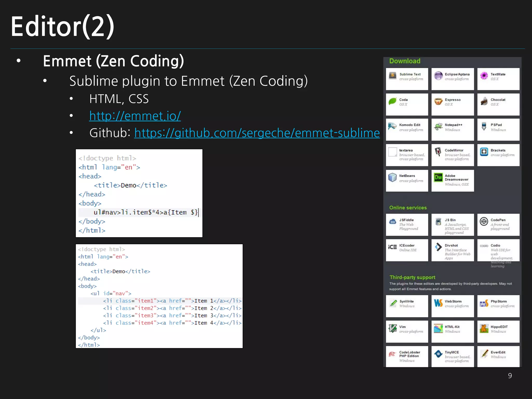
Task: Click the Sublime Text label text
Action: (x=410, y=74)
